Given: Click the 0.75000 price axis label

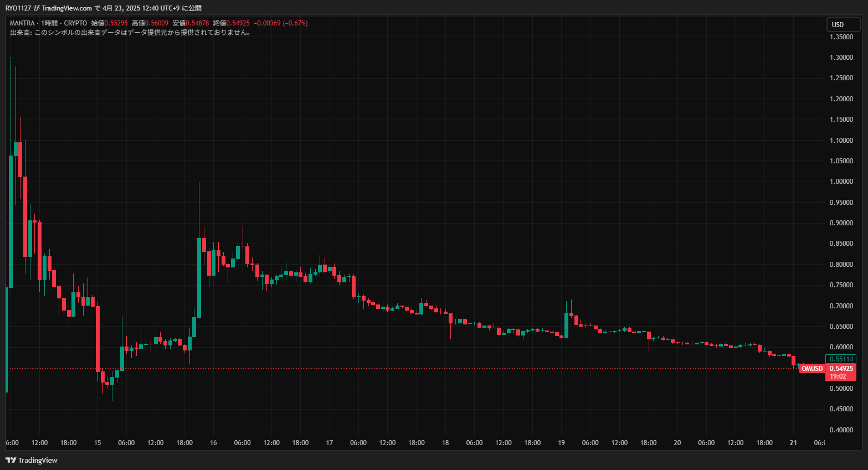Looking at the screenshot, I should [x=841, y=285].
